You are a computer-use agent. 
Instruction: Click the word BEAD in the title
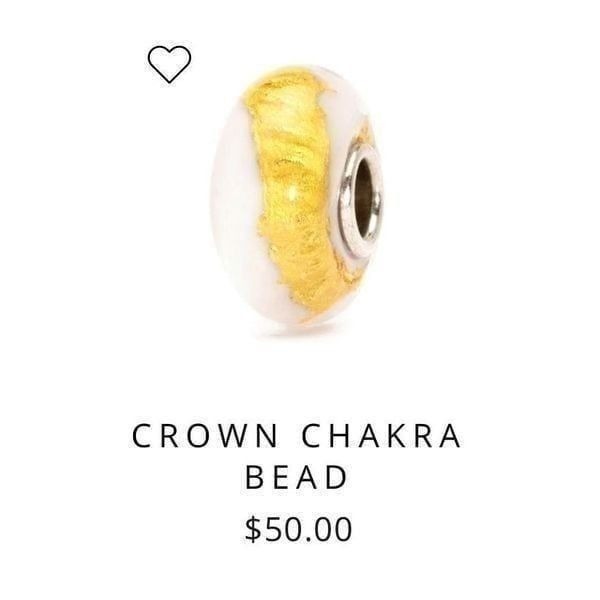(296, 477)
